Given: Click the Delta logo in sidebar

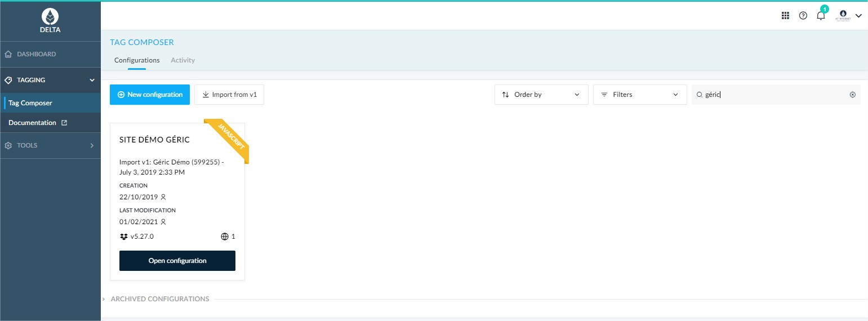Looking at the screenshot, I should point(50,20).
